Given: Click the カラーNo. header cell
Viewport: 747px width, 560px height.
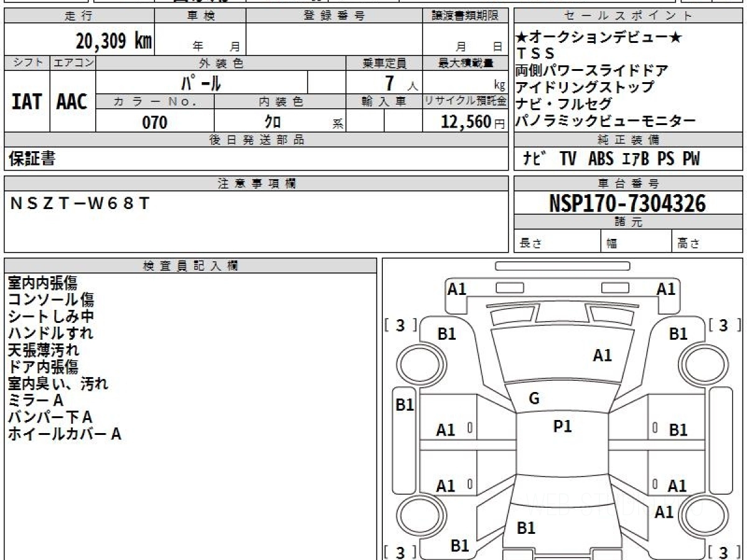Looking at the screenshot, I should click(x=155, y=101).
